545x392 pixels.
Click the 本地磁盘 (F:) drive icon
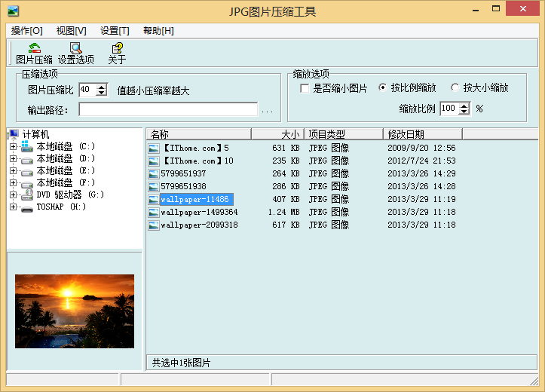click(27, 185)
